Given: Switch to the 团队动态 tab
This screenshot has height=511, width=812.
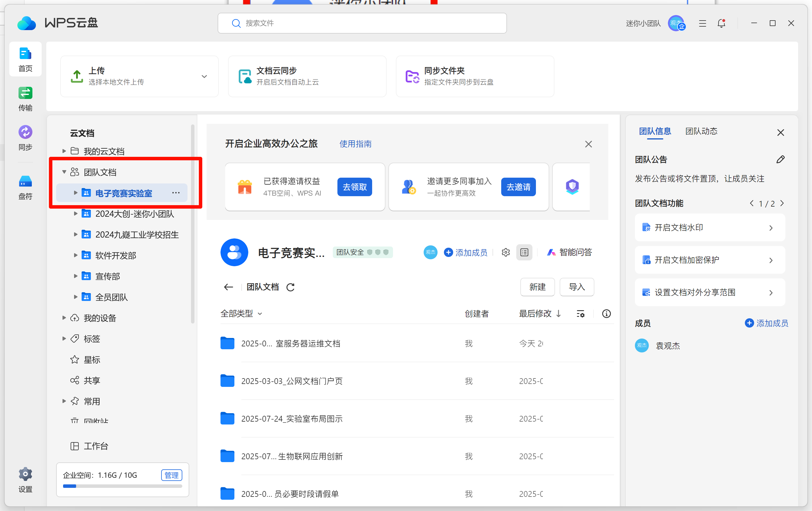Looking at the screenshot, I should tap(701, 131).
